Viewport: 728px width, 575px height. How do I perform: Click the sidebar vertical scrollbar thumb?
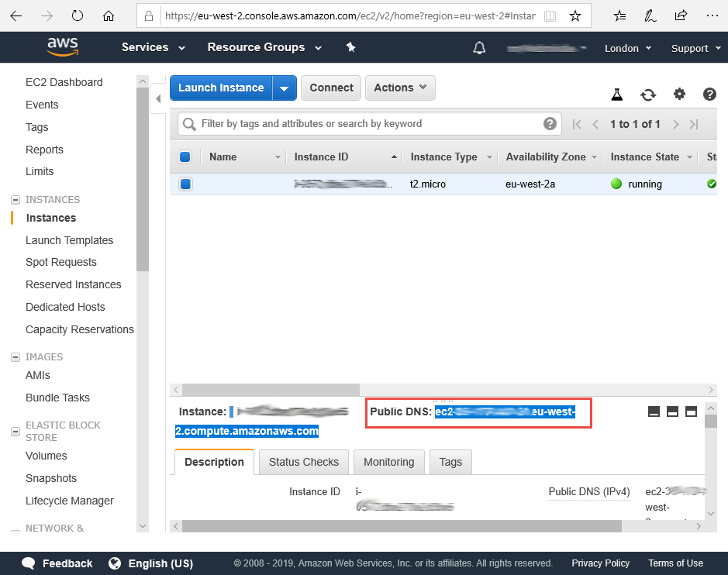click(x=143, y=179)
